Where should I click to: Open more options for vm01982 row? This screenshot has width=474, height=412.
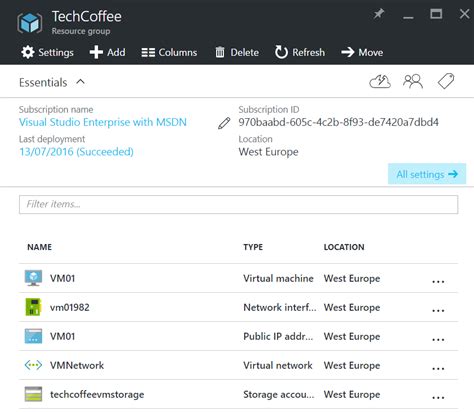[438, 310]
